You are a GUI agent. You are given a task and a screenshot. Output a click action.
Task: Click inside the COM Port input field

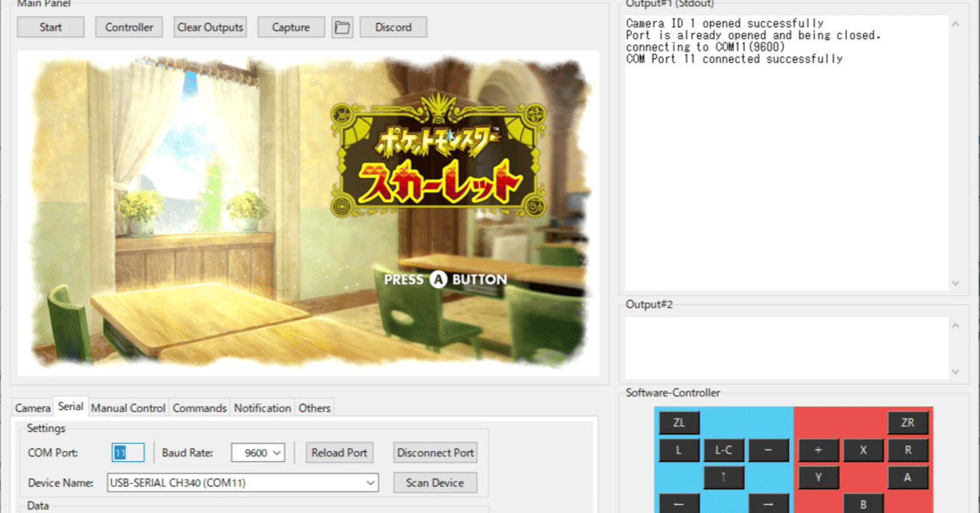point(127,453)
